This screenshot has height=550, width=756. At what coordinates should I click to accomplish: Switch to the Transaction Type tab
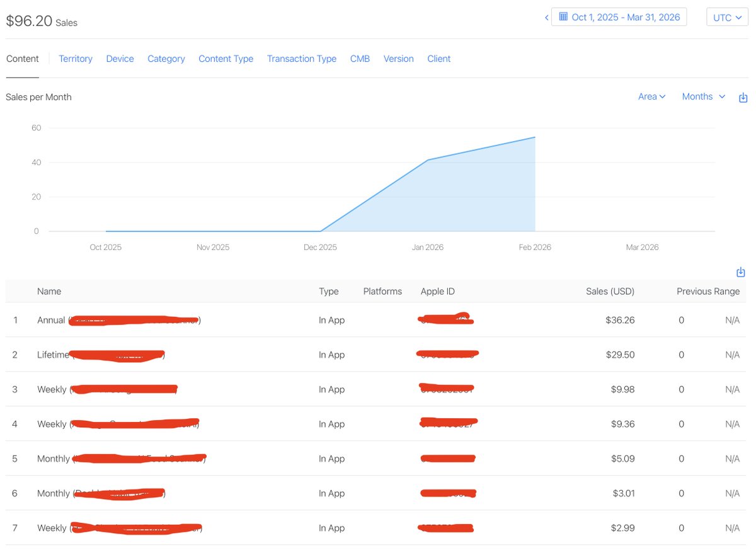coord(302,59)
